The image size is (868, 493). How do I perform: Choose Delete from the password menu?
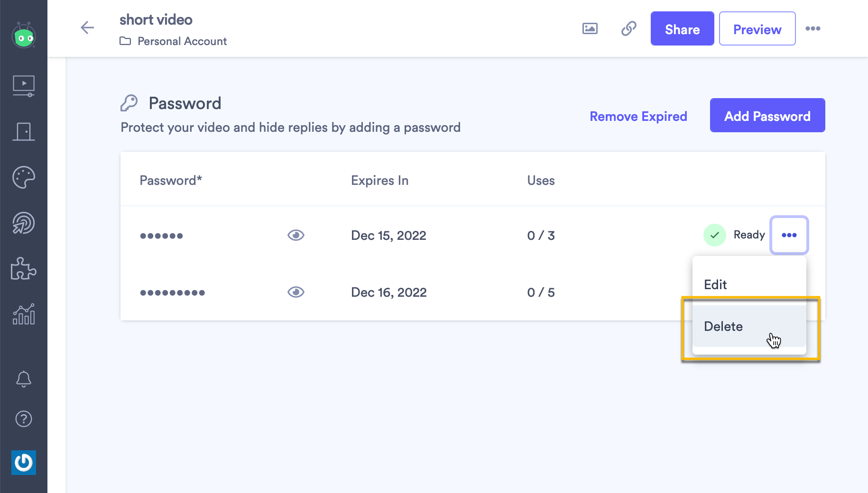[x=723, y=326]
